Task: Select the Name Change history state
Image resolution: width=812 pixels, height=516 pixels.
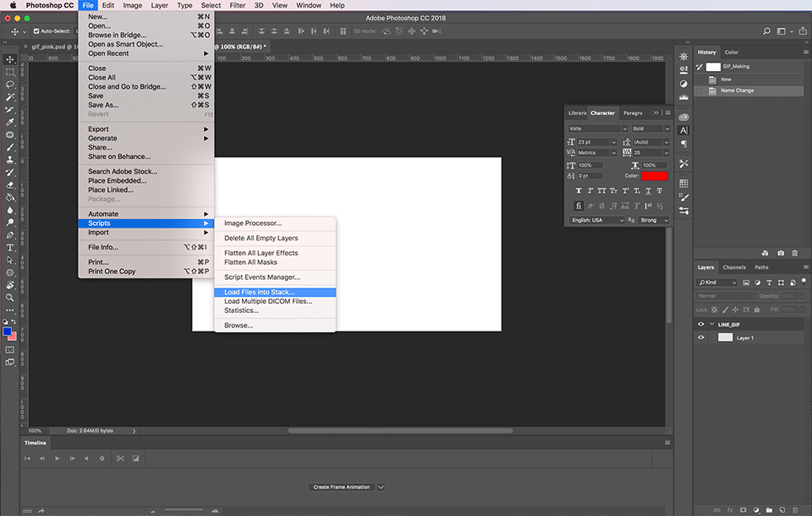Action: 750,91
